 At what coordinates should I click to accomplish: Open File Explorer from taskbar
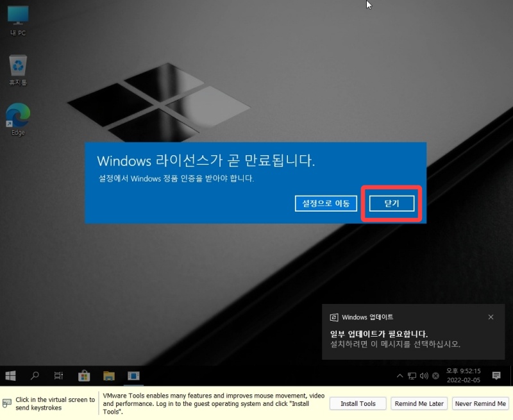tap(109, 376)
